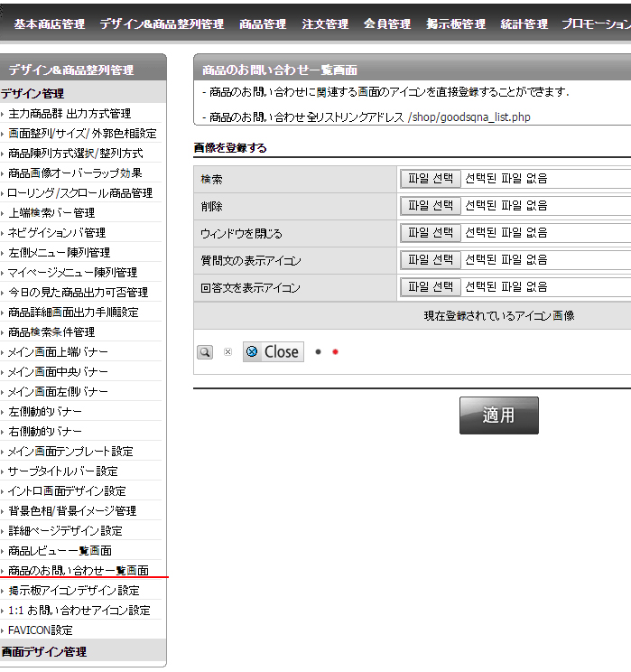Choose file for 回答文を表示アイコン
The image size is (631, 672).
point(431,287)
